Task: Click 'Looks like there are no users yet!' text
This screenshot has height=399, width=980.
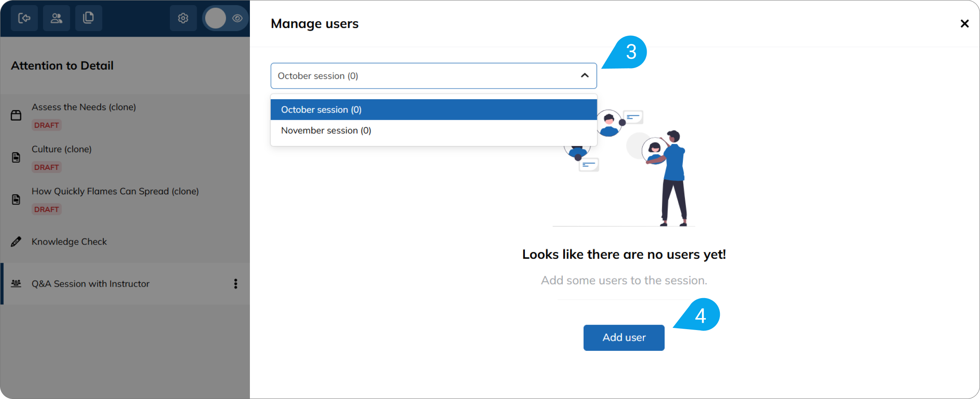Action: click(x=624, y=255)
